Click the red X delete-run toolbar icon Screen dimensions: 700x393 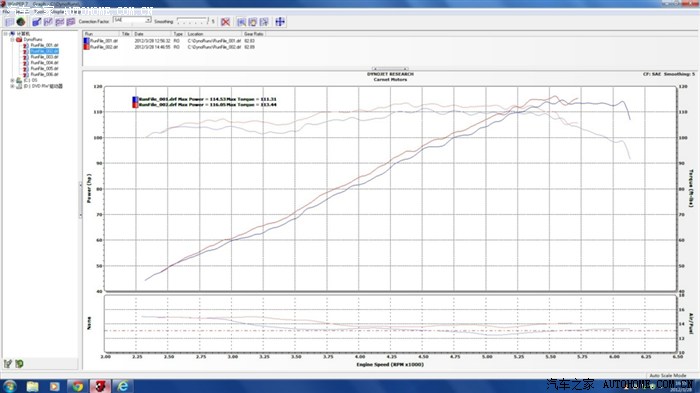225,21
